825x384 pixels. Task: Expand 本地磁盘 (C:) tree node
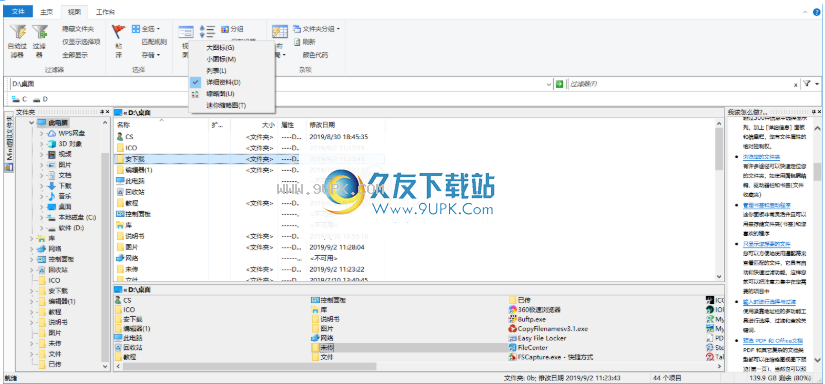pos(42,217)
